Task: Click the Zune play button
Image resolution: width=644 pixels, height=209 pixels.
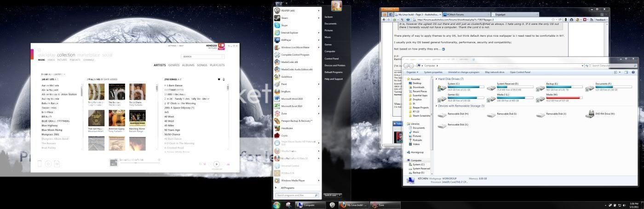Action: point(216,164)
